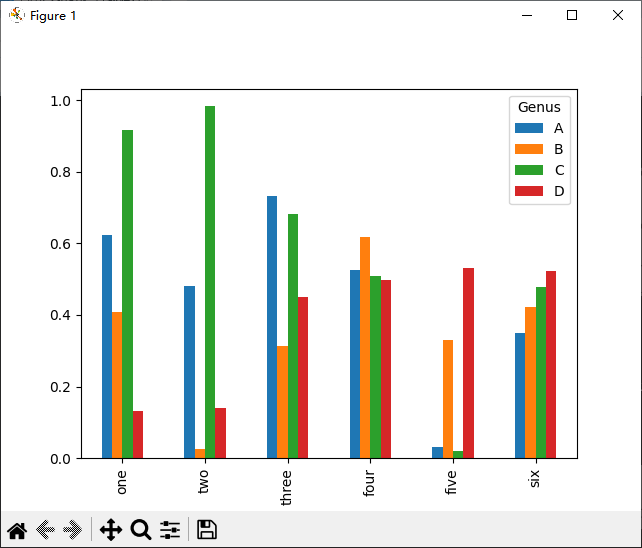Activate the Pan axes tool
Screen dimensions: 642x548
111,530
